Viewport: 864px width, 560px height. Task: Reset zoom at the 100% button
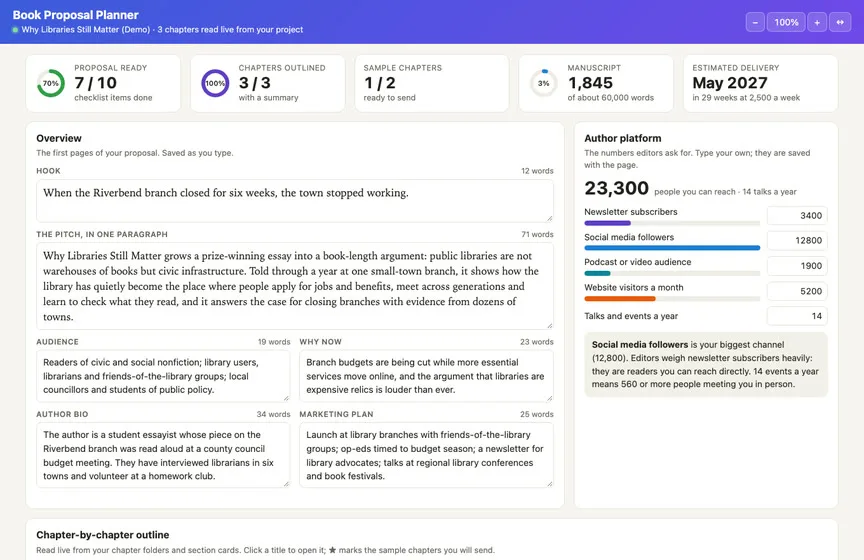tap(786, 23)
